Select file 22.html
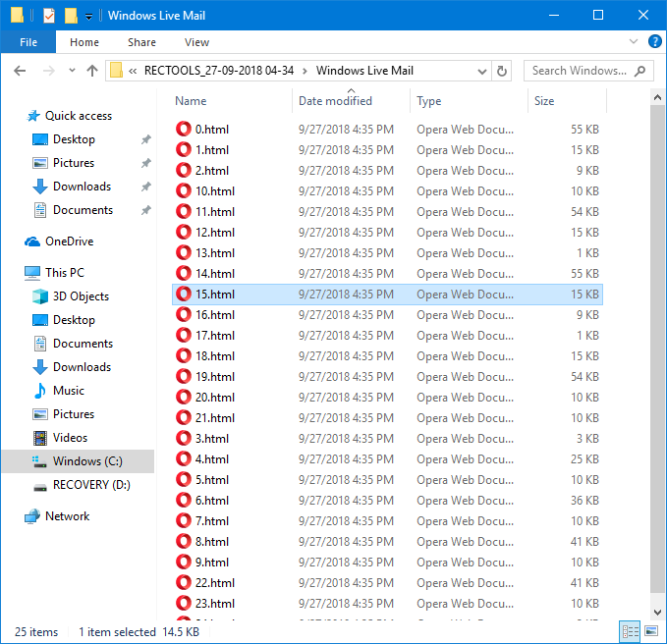This screenshot has height=644, width=667. click(x=215, y=583)
